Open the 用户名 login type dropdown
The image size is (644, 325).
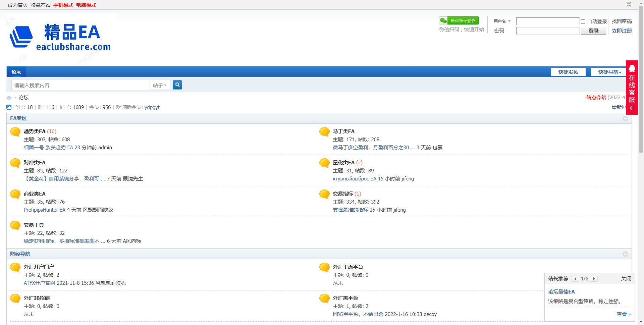(502, 21)
